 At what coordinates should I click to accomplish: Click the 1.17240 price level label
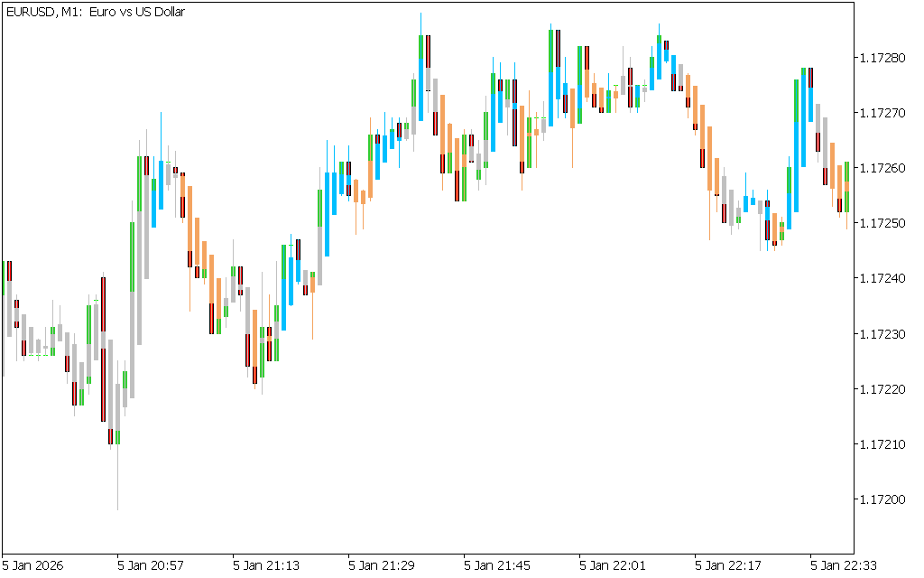(x=883, y=278)
